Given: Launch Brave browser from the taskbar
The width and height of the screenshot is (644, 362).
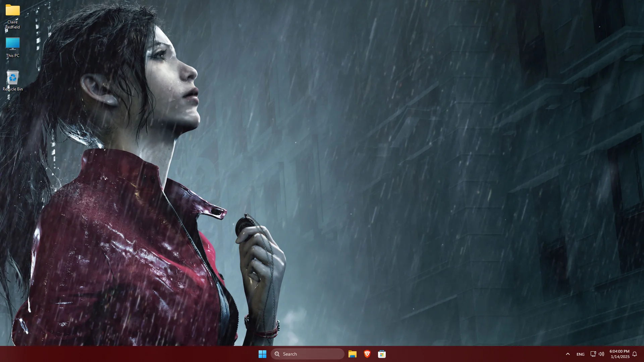Looking at the screenshot, I should click(367, 354).
